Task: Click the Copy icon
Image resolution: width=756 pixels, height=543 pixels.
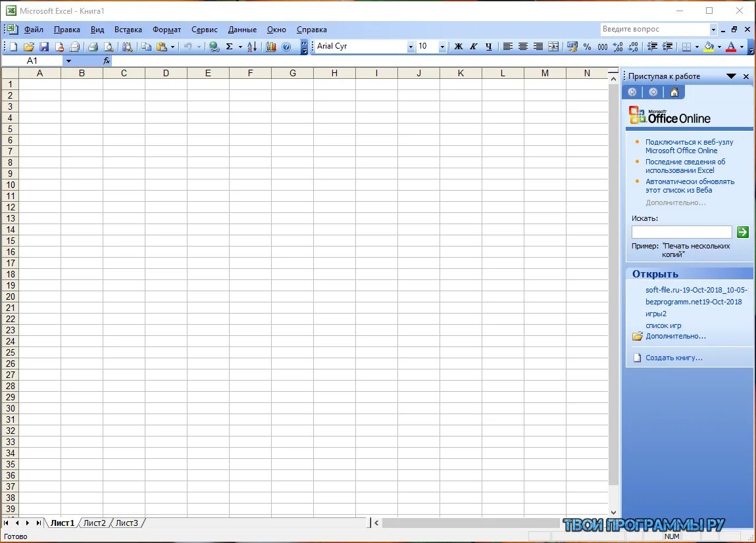Action: click(146, 47)
